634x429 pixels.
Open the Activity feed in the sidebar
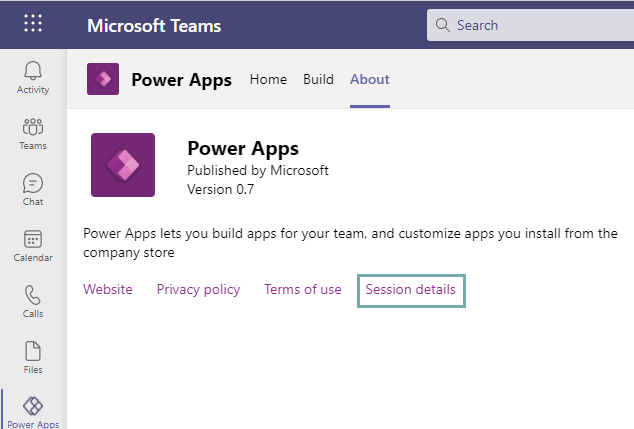click(33, 77)
